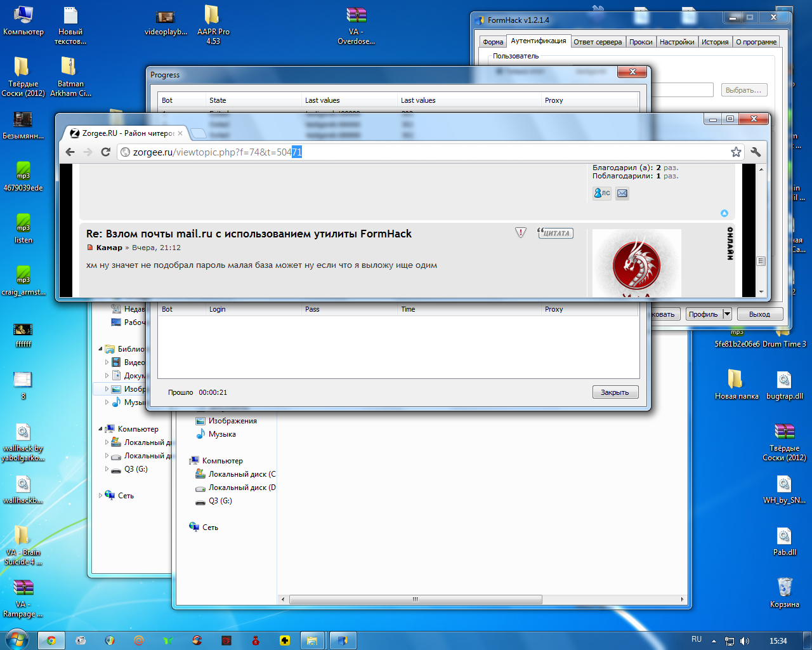Open the Прокси tab in FormHack
812x650 pixels.
[x=641, y=42]
